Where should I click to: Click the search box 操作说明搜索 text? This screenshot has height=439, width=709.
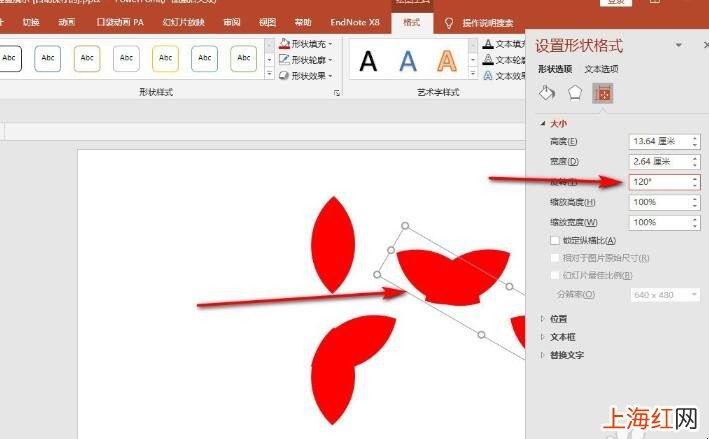pyautogui.click(x=488, y=23)
